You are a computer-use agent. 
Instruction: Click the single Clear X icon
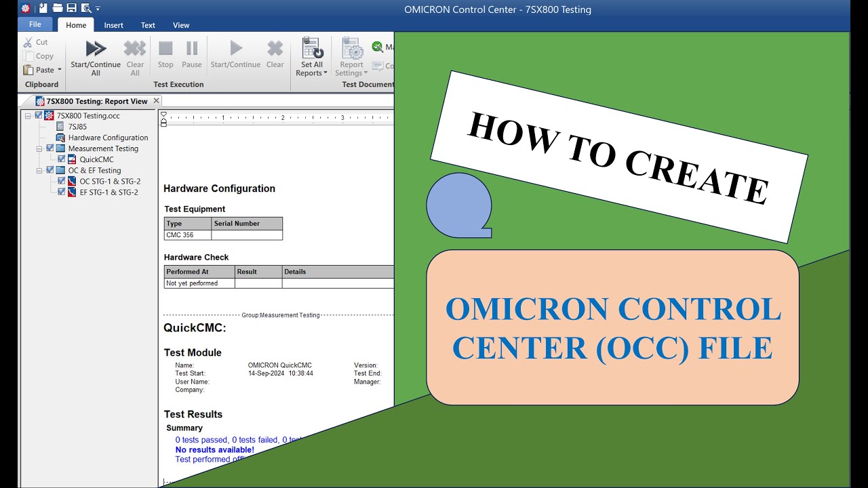tap(275, 48)
